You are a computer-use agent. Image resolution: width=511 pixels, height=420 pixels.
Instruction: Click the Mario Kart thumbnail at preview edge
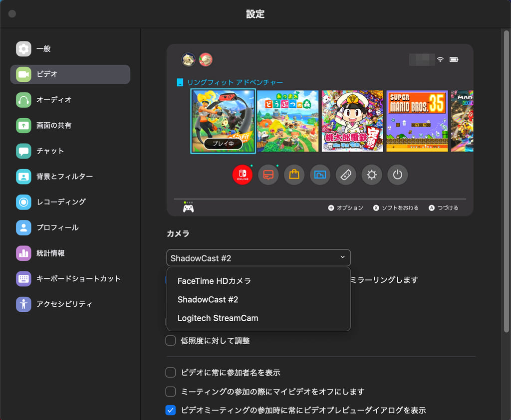click(x=462, y=121)
